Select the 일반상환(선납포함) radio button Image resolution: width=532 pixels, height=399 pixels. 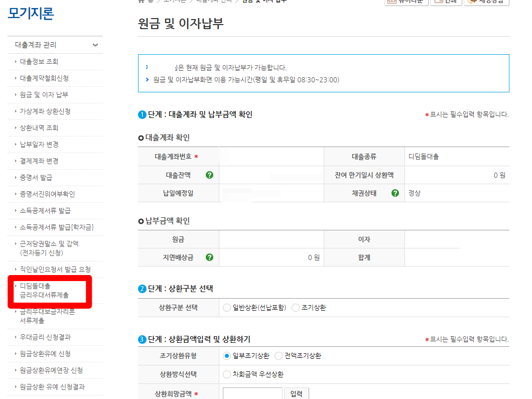pos(226,308)
